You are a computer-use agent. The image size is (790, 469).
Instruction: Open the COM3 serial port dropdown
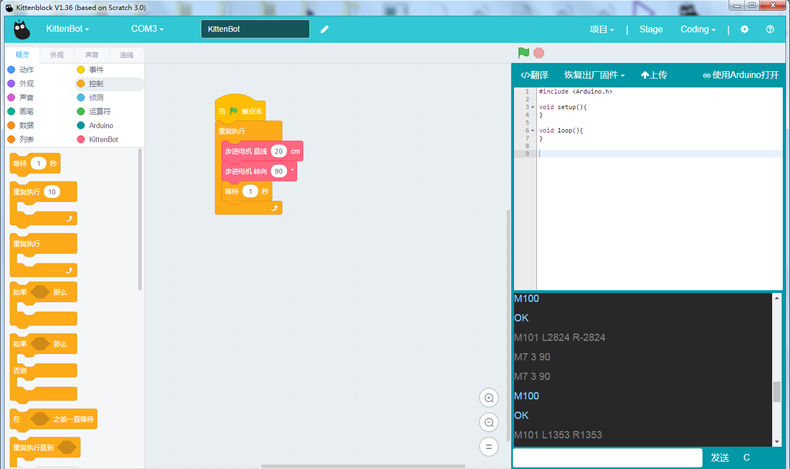(147, 29)
